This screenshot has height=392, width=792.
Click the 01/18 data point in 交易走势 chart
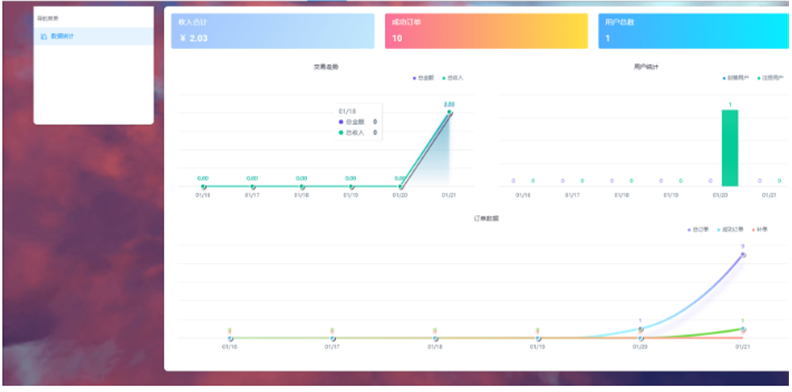point(302,186)
